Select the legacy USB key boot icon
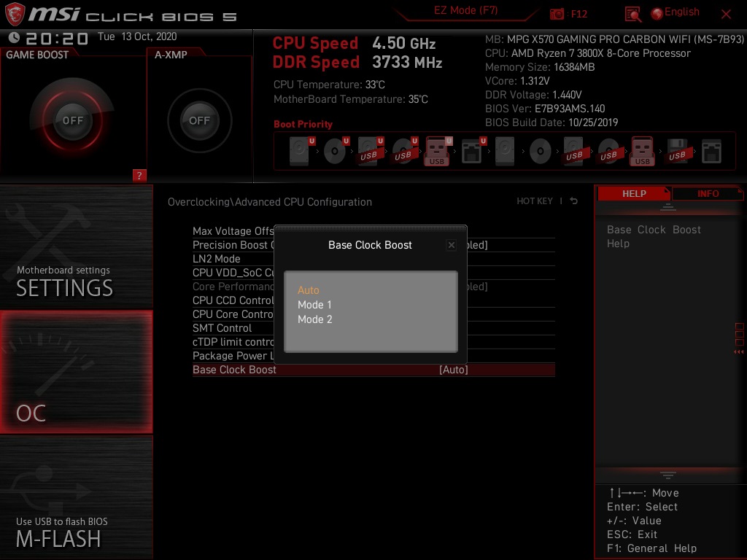 [x=642, y=151]
